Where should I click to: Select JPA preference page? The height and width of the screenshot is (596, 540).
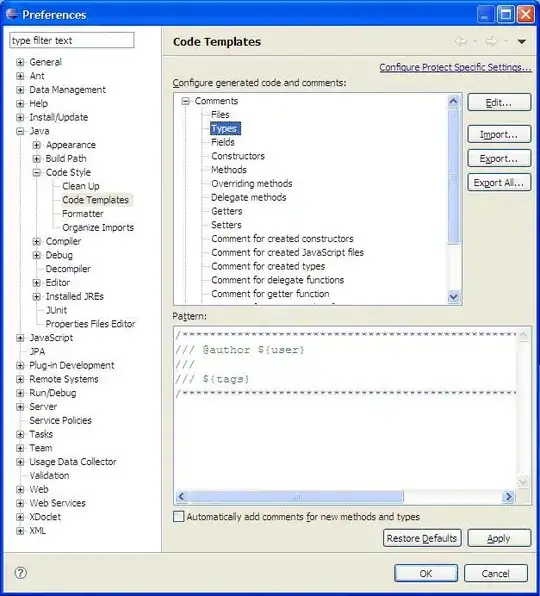(x=37, y=352)
